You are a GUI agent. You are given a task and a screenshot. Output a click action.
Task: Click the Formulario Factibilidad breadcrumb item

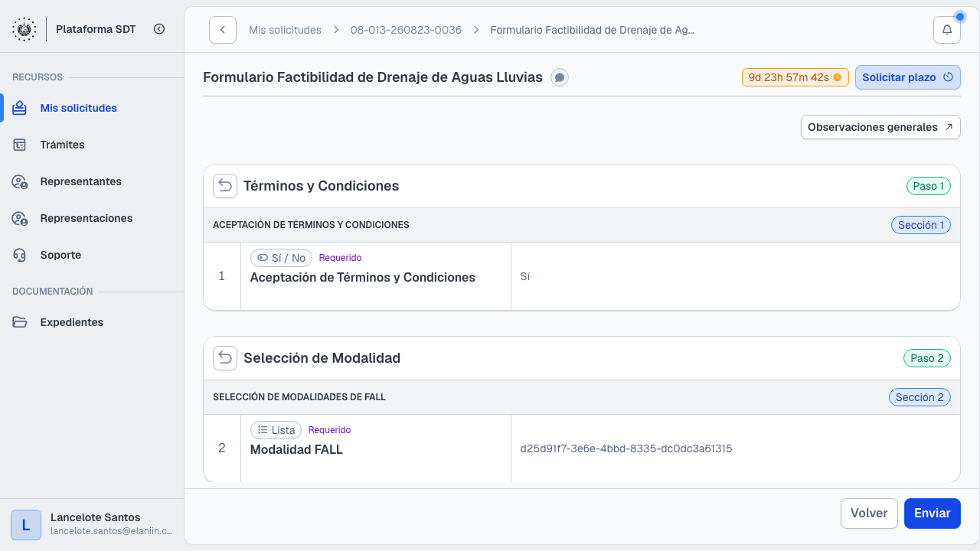592,30
